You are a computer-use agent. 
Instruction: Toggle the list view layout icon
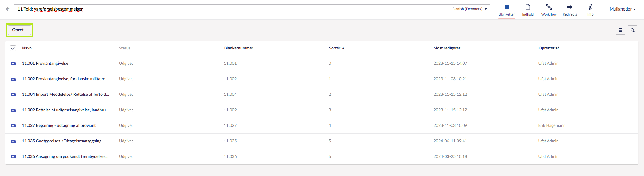tap(620, 30)
